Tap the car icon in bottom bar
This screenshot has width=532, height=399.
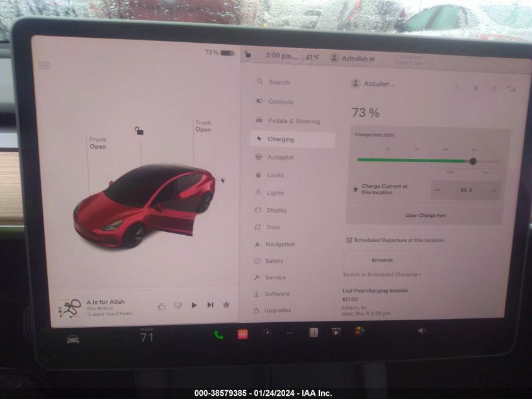point(73,339)
